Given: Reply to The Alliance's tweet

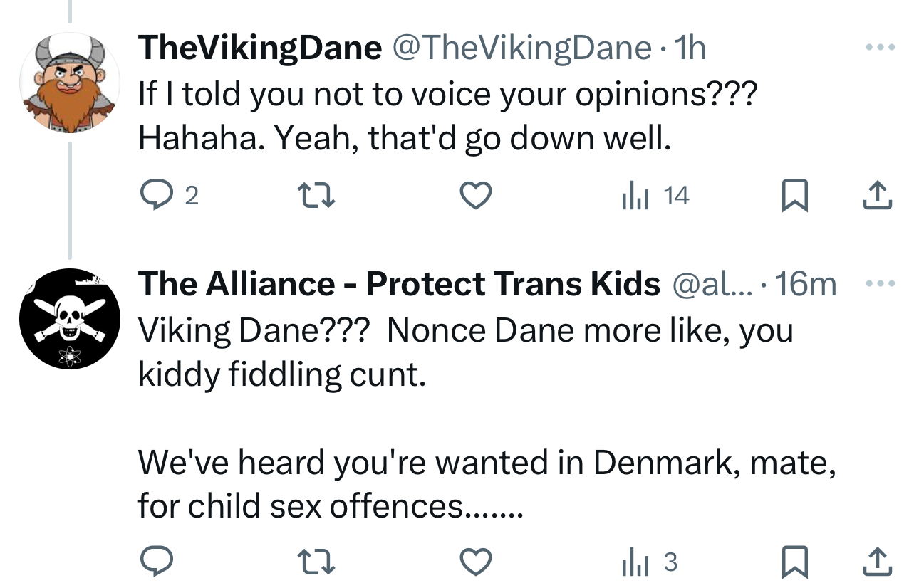Looking at the screenshot, I should (154, 563).
